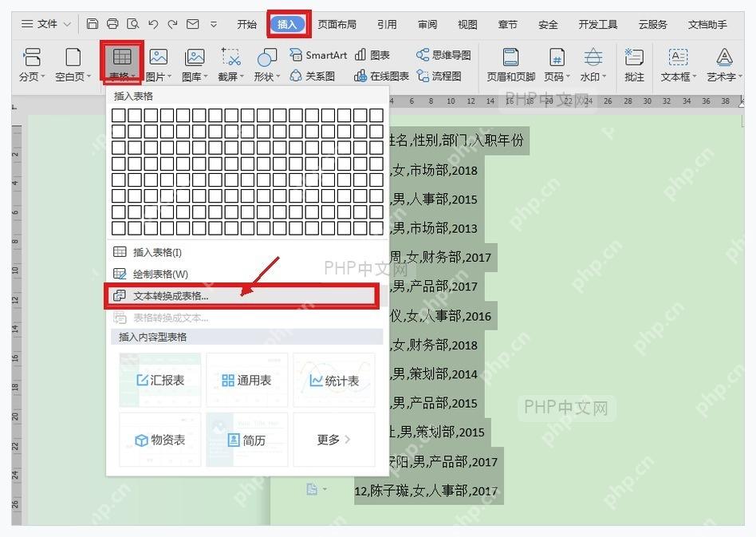Expand the 水印 dropdown arrow
The image size is (756, 537).
[604, 77]
